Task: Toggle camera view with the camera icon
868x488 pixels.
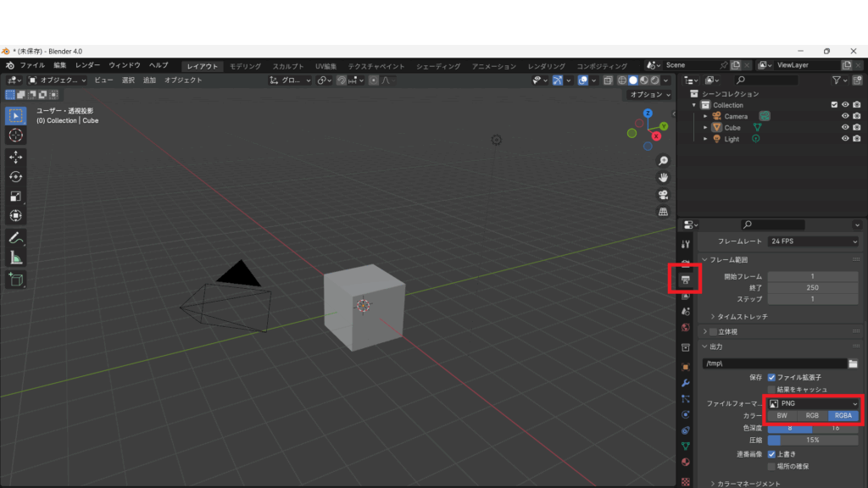Action: [x=663, y=195]
